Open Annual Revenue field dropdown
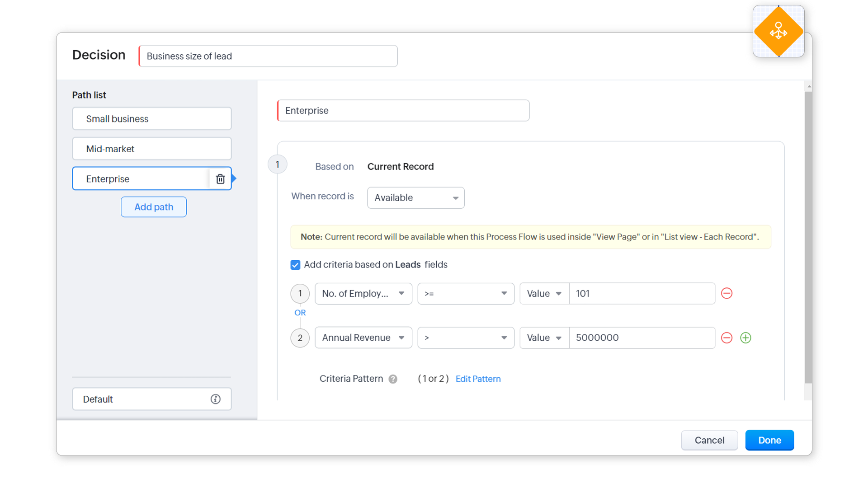Image resolution: width=868 pixels, height=488 pixels. pyautogui.click(x=363, y=338)
